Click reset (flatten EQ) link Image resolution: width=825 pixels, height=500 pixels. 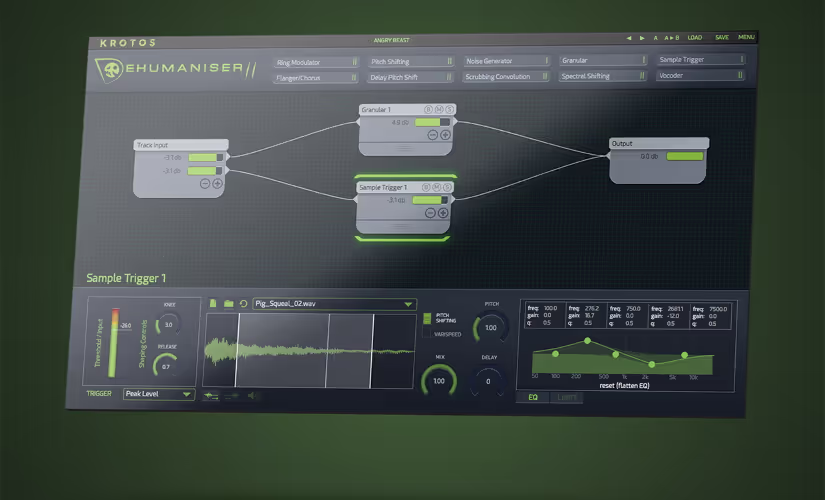click(615, 385)
